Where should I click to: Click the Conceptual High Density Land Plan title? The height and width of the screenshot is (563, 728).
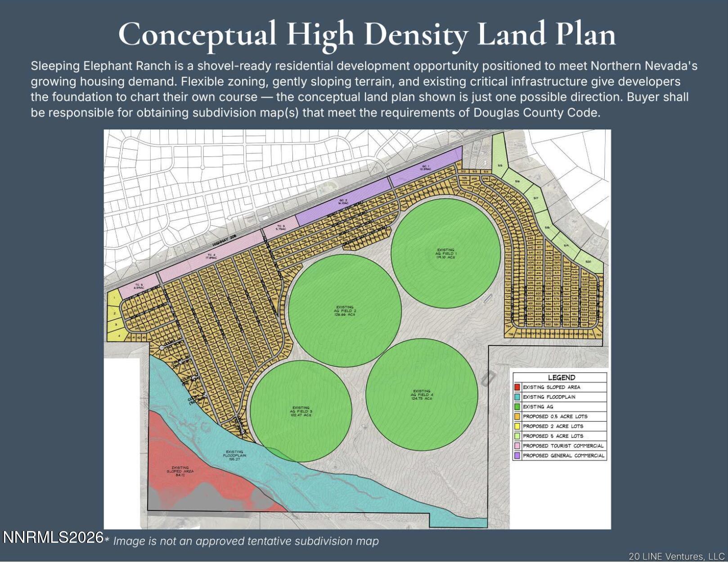point(367,34)
